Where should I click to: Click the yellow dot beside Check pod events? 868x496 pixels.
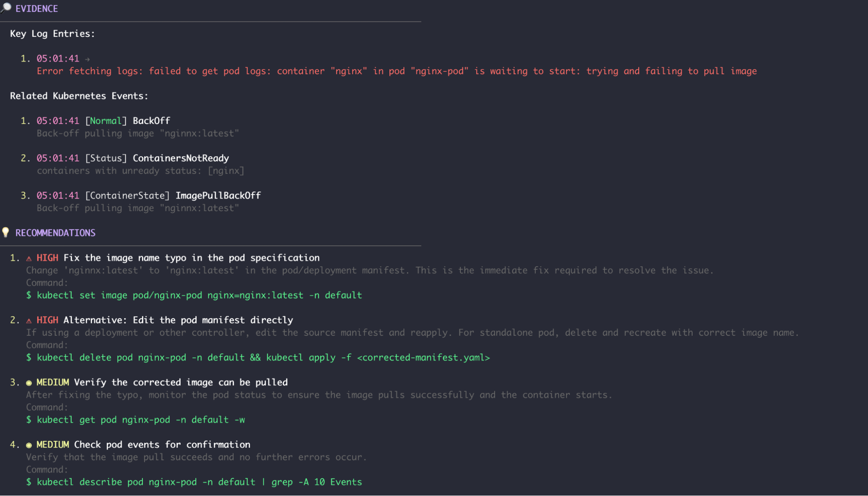(x=29, y=445)
